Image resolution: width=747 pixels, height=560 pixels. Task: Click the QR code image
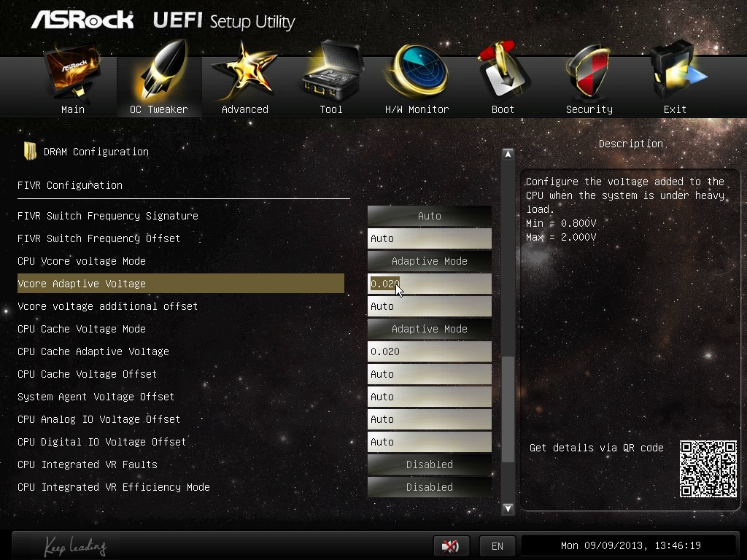coord(708,469)
